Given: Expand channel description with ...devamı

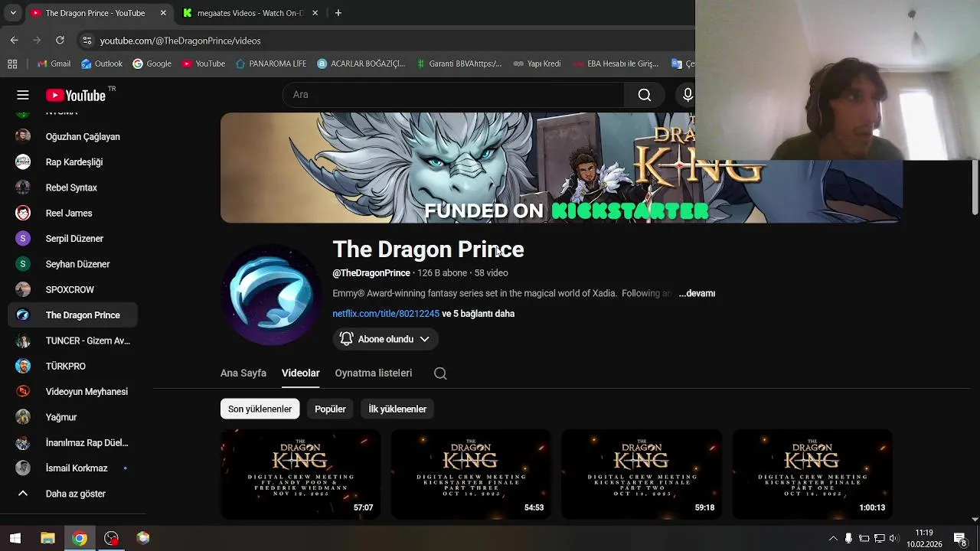Looking at the screenshot, I should tap(696, 293).
